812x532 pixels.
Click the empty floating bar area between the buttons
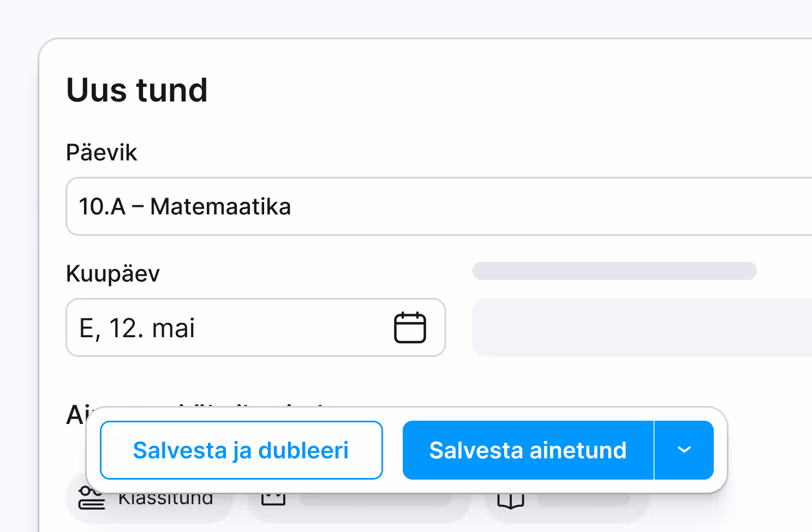[393, 450]
